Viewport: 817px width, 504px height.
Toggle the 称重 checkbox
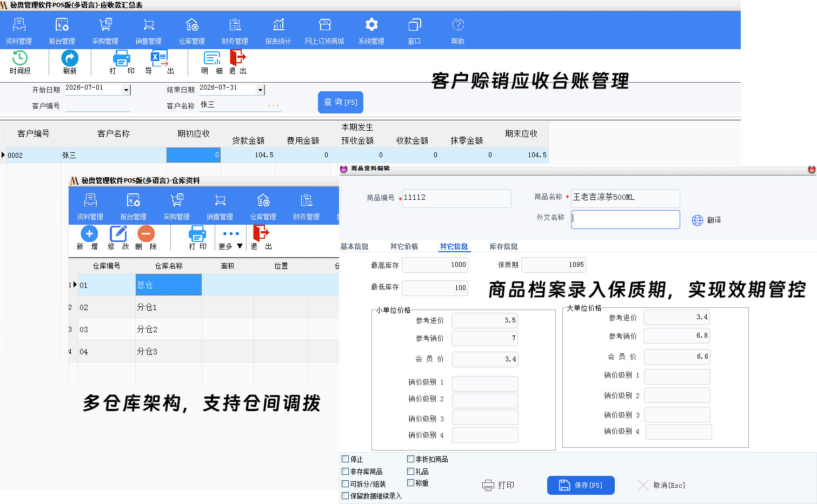point(410,482)
